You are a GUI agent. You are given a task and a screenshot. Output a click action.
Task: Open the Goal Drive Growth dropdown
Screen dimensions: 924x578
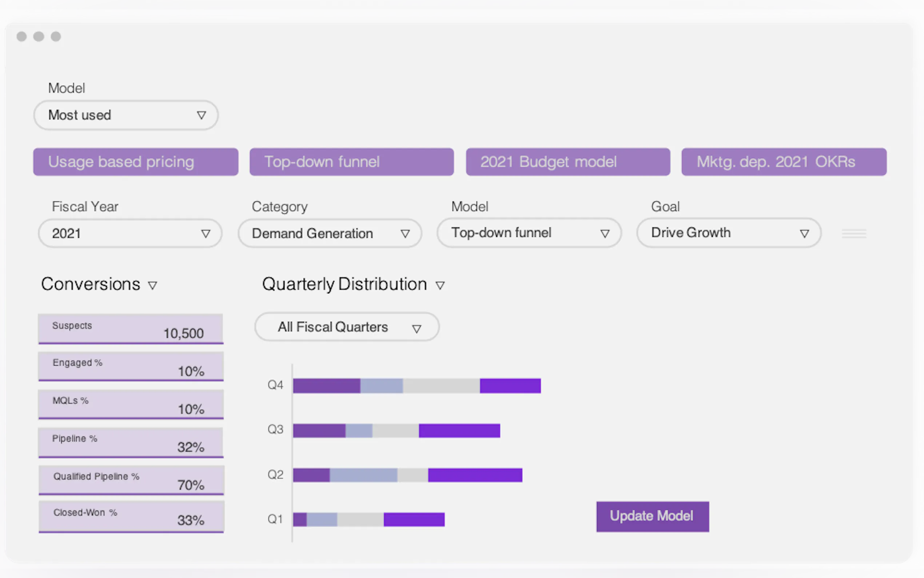coord(728,233)
